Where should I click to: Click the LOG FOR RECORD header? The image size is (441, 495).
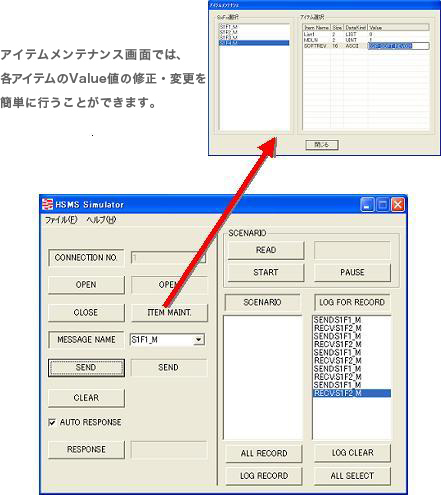[x=352, y=302]
